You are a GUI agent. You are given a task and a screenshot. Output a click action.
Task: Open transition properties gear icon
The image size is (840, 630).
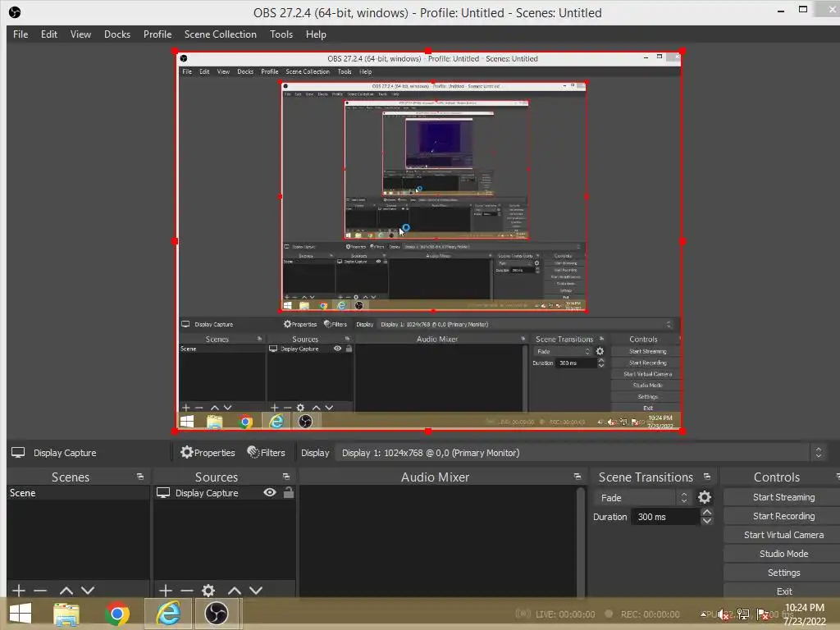pyautogui.click(x=705, y=498)
